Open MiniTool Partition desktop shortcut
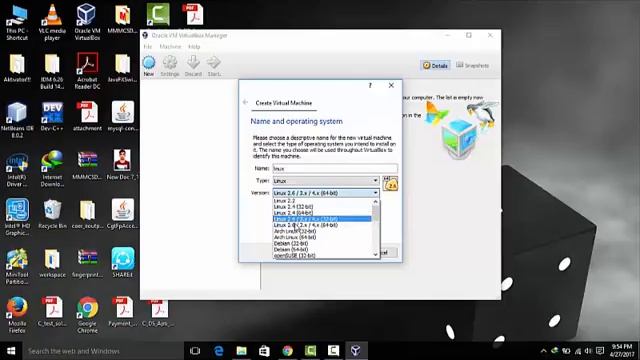 point(17,266)
